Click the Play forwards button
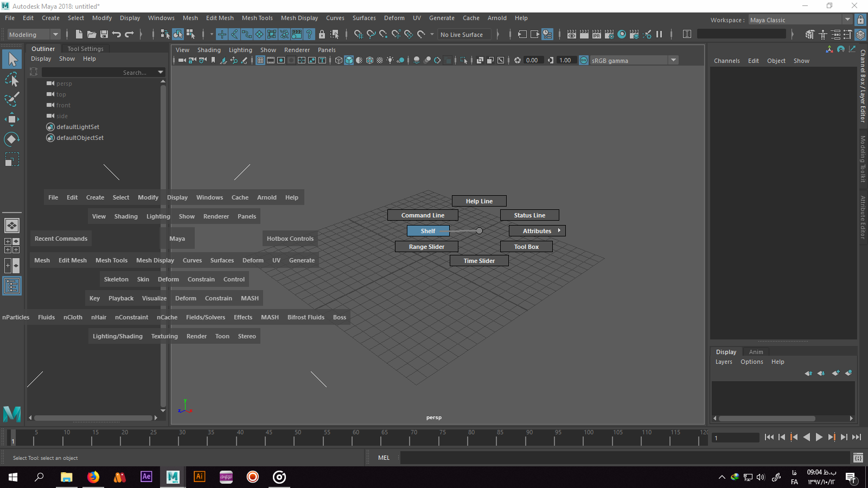 pos(819,437)
